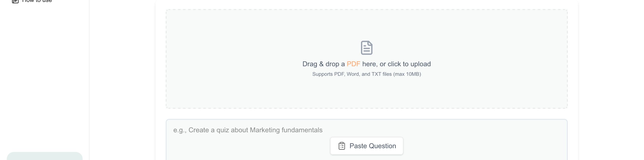
Task: Click the document icon in the upload area
Action: pyautogui.click(x=367, y=48)
